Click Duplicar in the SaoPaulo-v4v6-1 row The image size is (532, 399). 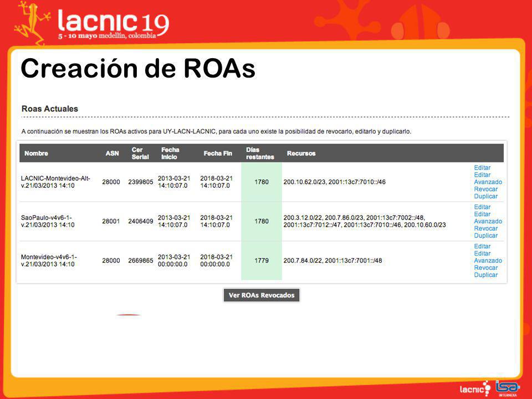[485, 236]
